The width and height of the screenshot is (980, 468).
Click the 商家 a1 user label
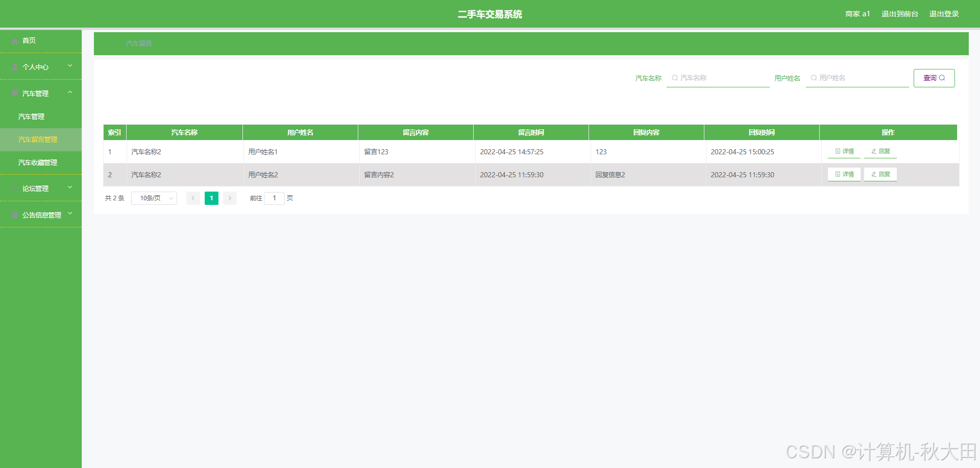click(857, 14)
